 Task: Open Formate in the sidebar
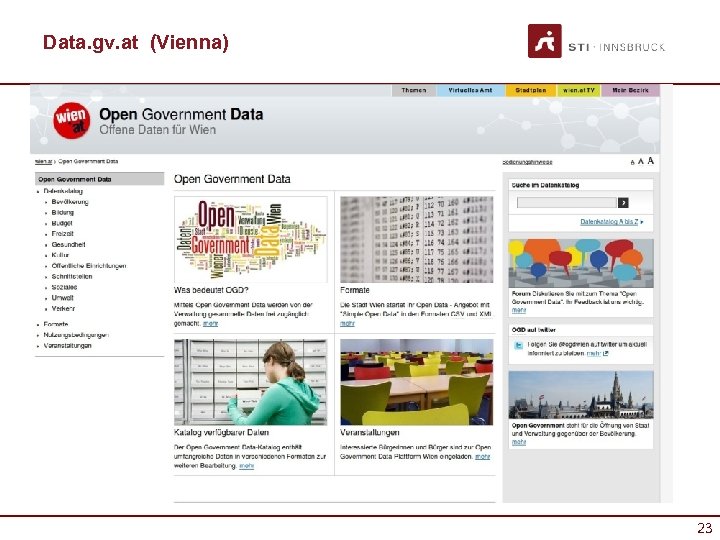(x=56, y=324)
